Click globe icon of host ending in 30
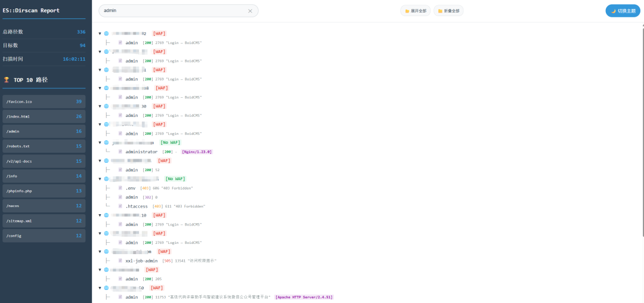 [106, 106]
